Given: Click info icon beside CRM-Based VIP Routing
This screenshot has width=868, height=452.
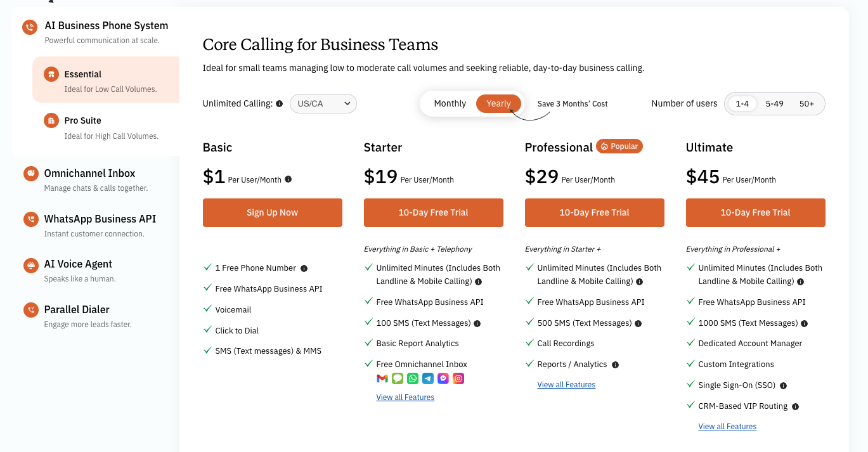Looking at the screenshot, I should (796, 406).
